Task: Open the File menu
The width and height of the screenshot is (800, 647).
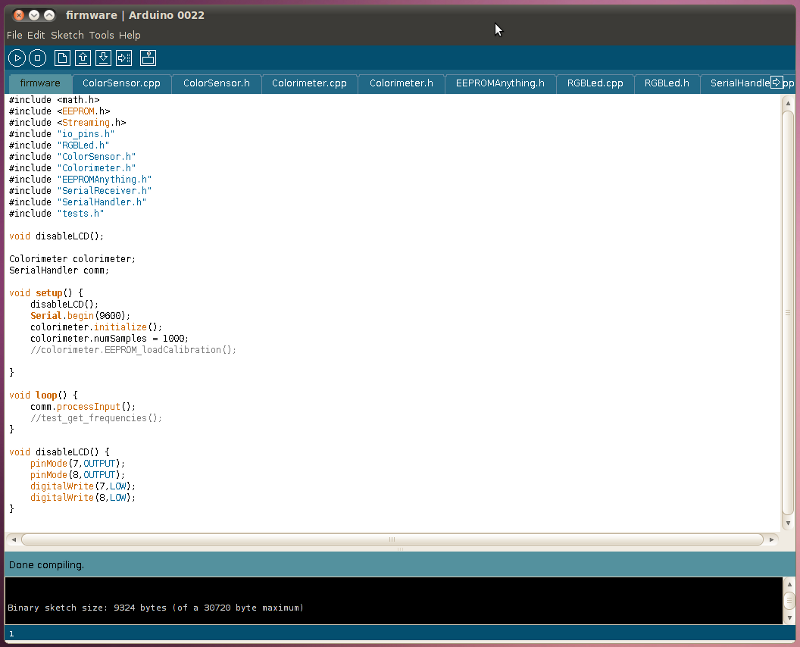Action: (x=14, y=35)
